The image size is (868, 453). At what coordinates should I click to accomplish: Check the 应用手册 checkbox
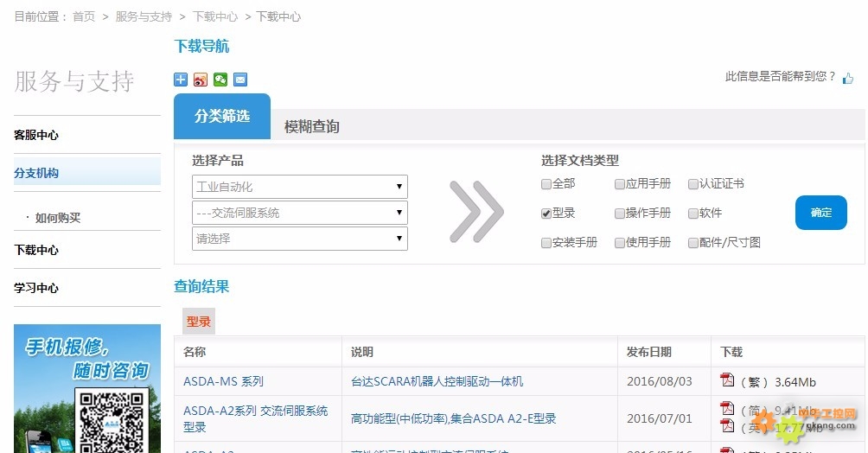click(x=620, y=184)
